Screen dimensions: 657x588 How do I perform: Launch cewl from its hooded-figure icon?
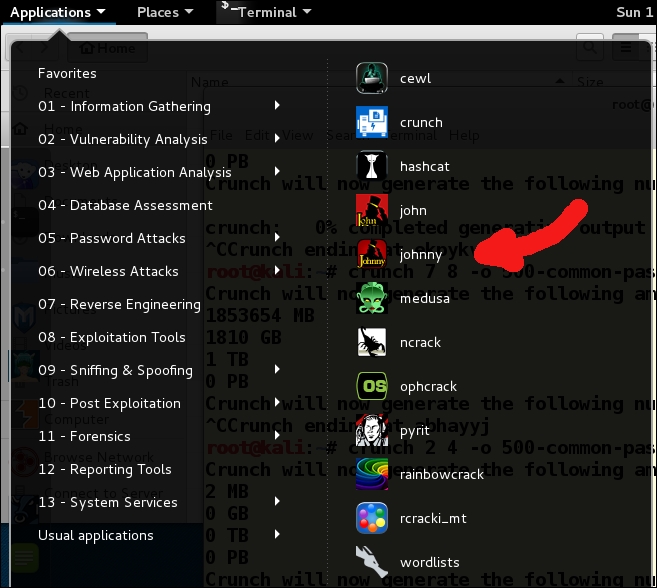(372, 78)
